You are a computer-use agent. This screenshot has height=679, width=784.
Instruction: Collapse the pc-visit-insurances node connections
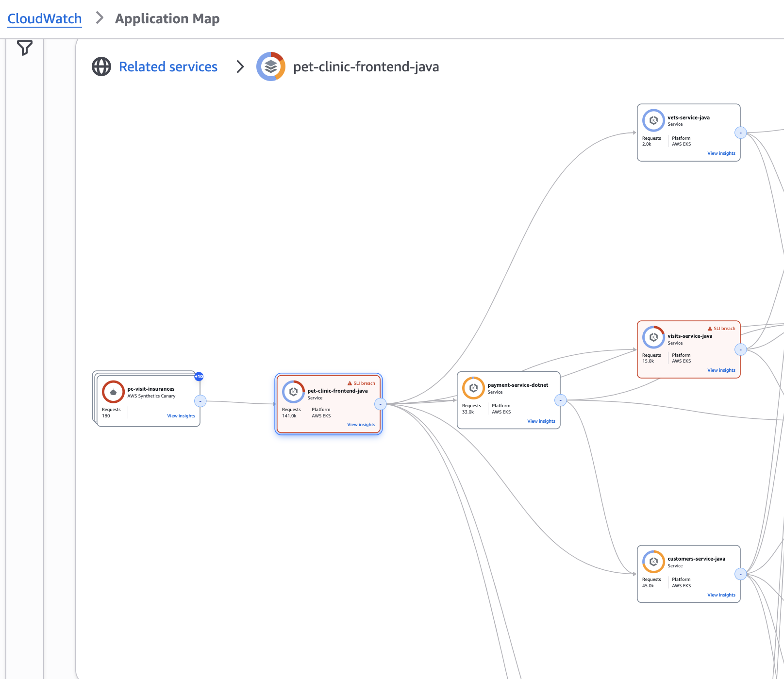tap(200, 401)
